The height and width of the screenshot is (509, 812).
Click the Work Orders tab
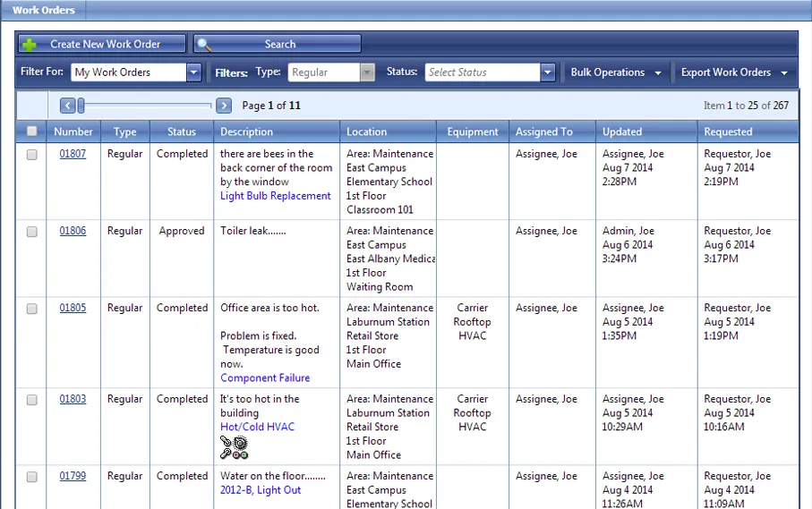[x=44, y=10]
